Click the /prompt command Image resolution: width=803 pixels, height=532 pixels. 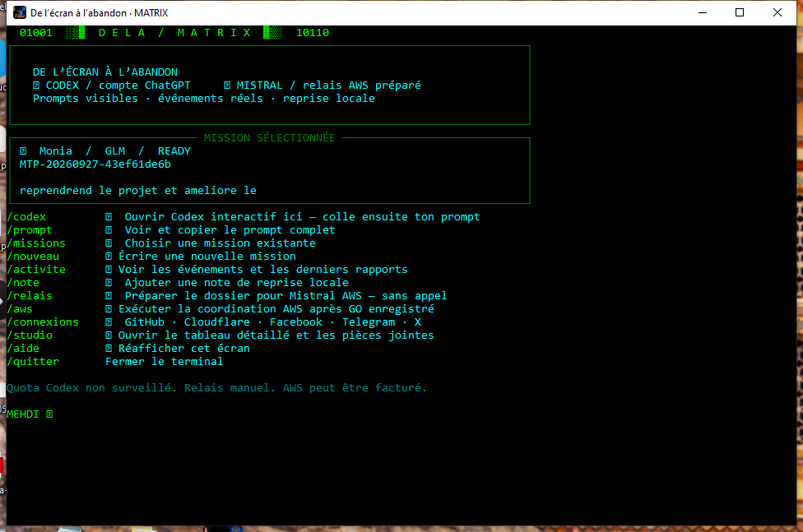coord(30,230)
